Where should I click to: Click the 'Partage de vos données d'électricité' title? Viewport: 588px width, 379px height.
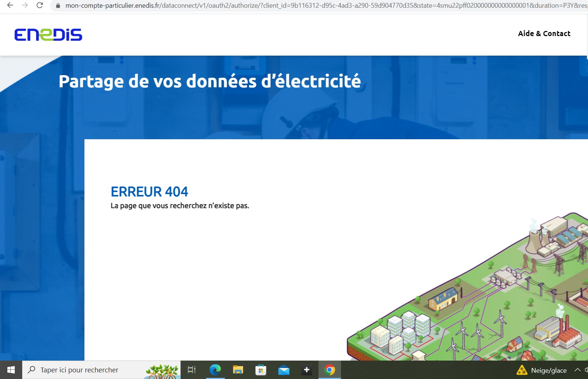209,81
